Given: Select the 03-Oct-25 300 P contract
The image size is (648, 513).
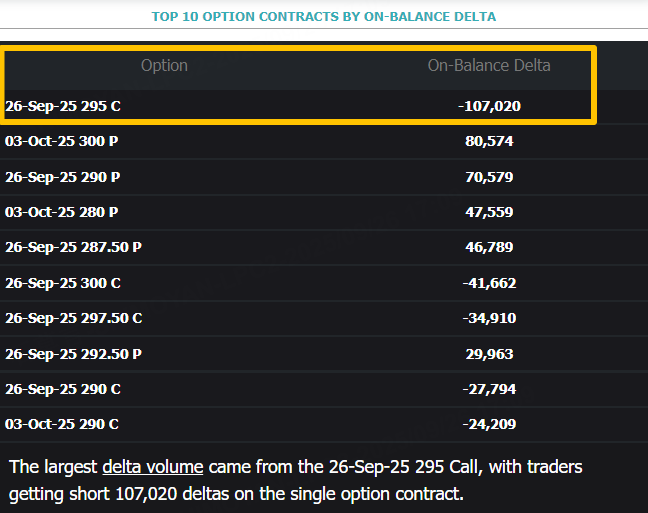Looking at the screenshot, I should pyautogui.click(x=62, y=141).
